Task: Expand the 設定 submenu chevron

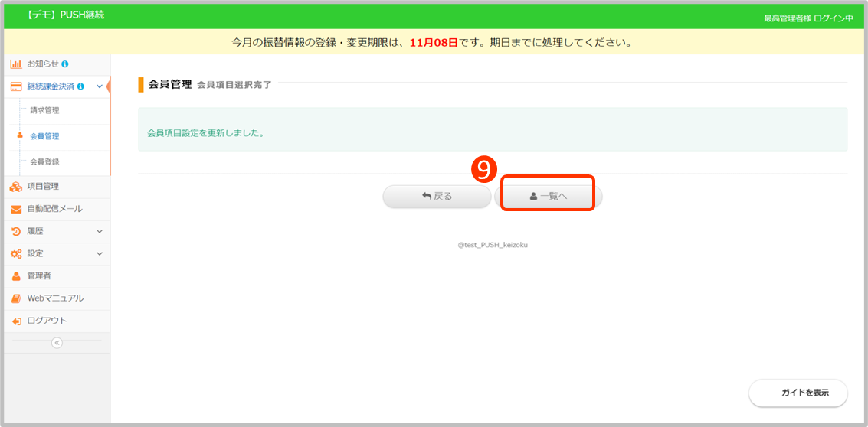Action: (x=100, y=253)
